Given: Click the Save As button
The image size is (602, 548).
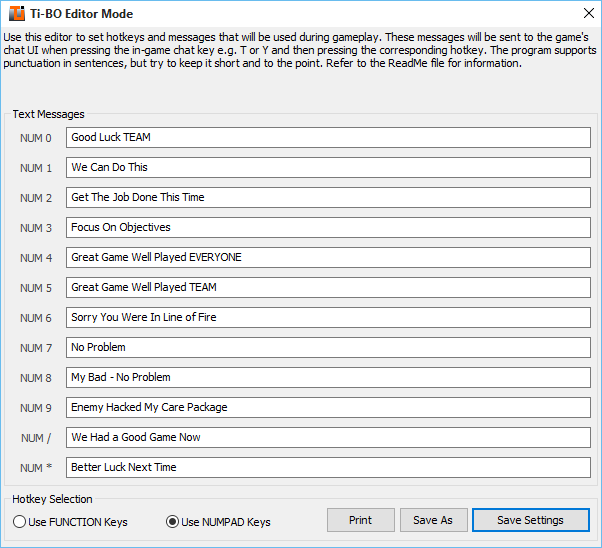Looking at the screenshot, I should [x=433, y=520].
